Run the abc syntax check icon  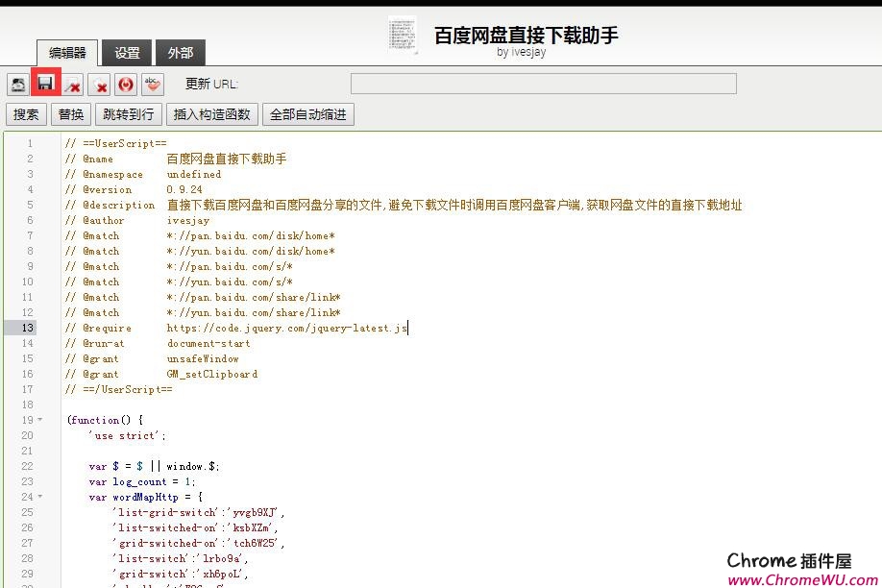153,85
